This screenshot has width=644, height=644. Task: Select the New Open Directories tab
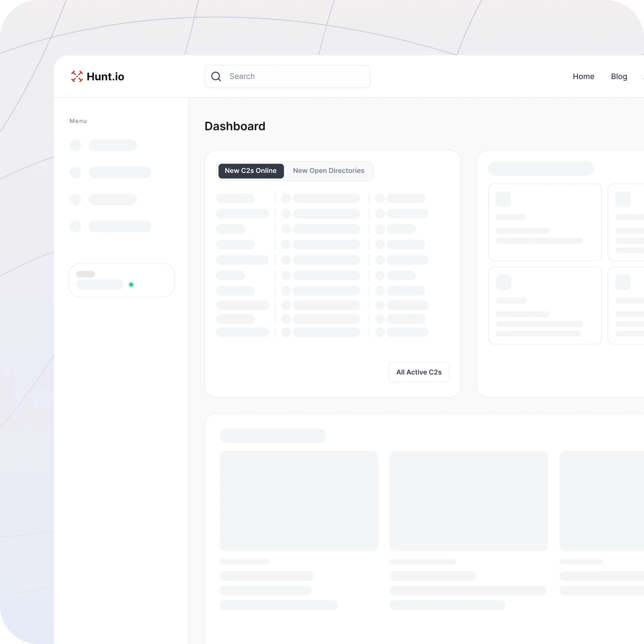328,171
